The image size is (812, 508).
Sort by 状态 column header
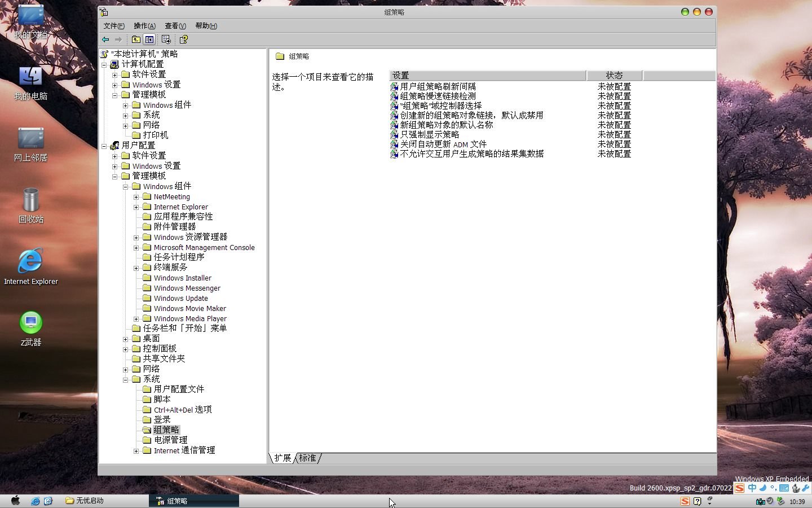[615, 76]
